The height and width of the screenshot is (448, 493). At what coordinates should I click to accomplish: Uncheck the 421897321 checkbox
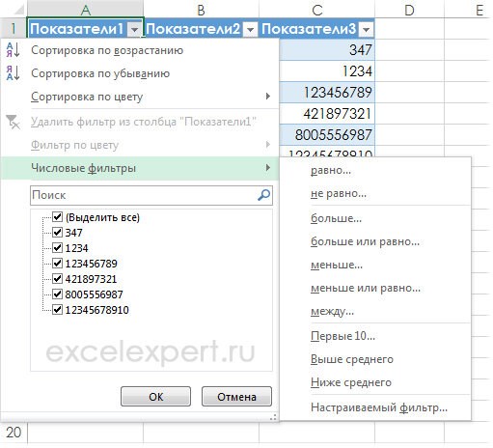(57, 278)
